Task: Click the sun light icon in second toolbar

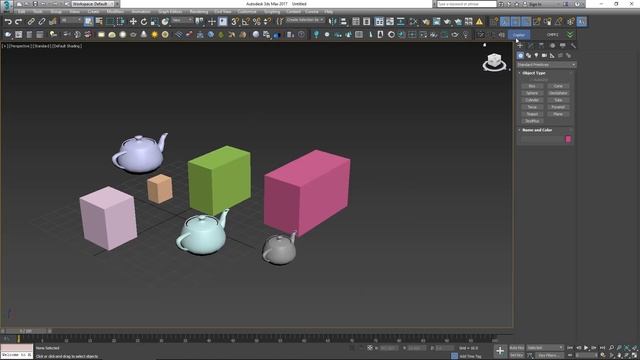Action: (154, 35)
